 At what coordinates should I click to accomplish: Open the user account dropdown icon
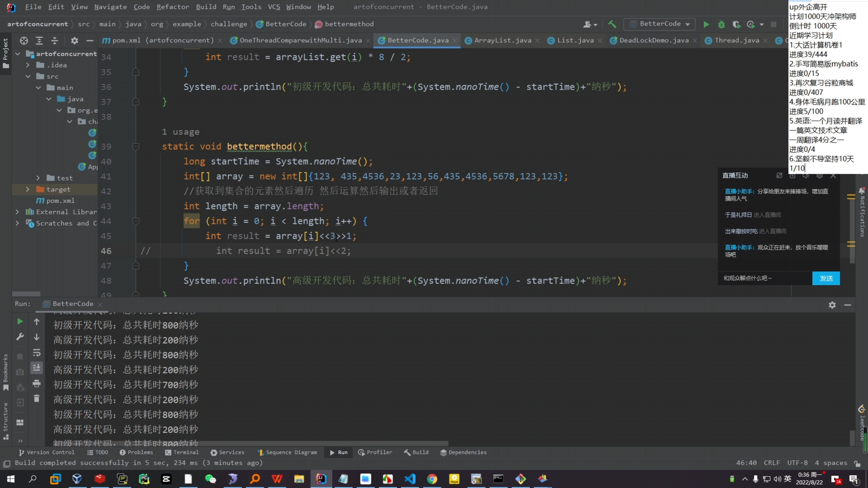click(590, 24)
